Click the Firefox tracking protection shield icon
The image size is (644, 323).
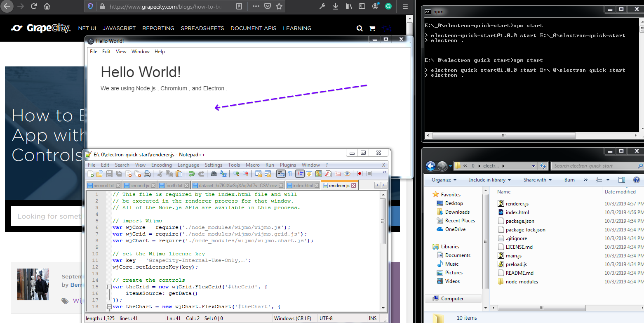(x=90, y=6)
